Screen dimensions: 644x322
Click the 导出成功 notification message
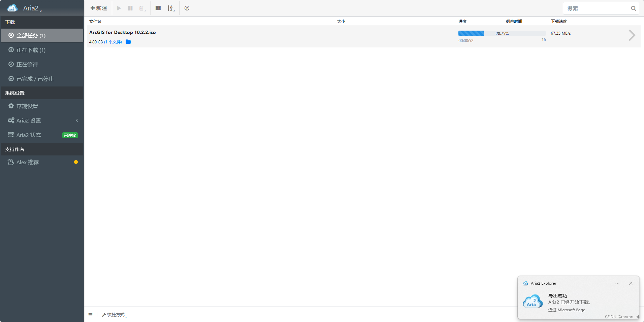[x=558, y=296]
